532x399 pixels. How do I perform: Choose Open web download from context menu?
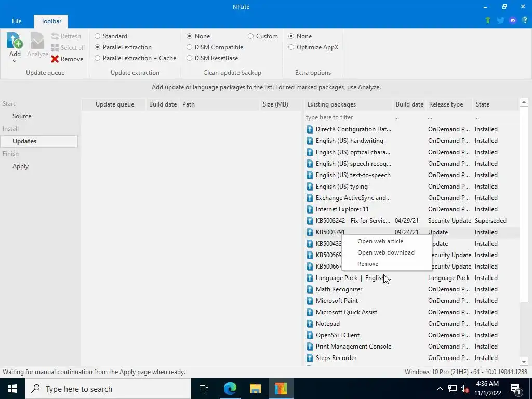click(x=387, y=253)
